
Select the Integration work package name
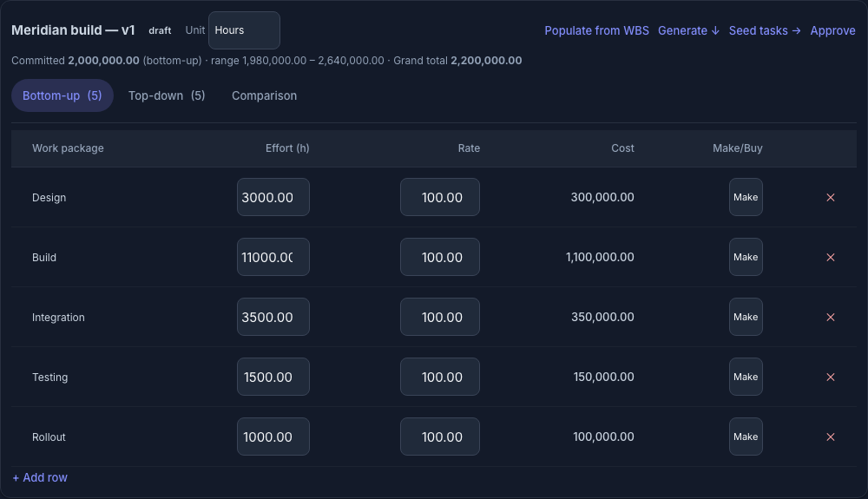click(x=58, y=318)
